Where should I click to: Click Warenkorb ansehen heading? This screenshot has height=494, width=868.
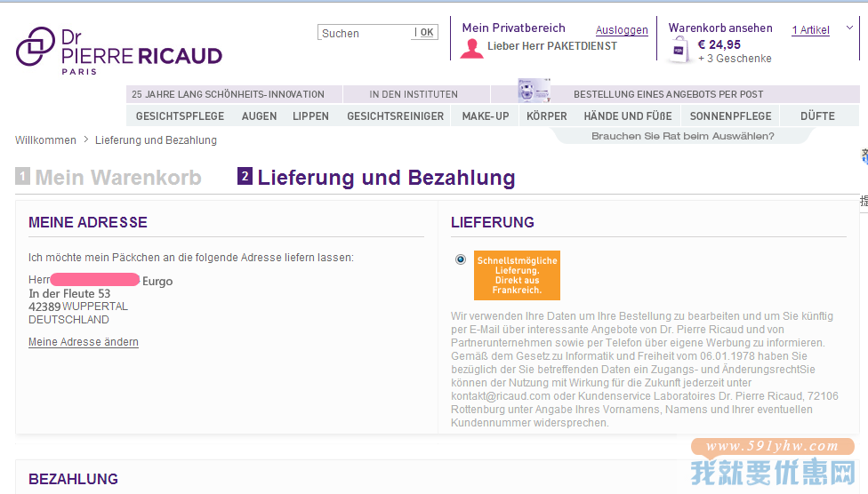tap(720, 28)
